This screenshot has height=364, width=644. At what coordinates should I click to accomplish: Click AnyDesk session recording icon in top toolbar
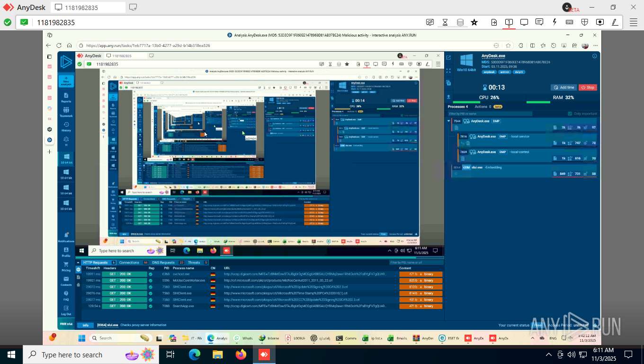pyautogui.click(x=600, y=22)
